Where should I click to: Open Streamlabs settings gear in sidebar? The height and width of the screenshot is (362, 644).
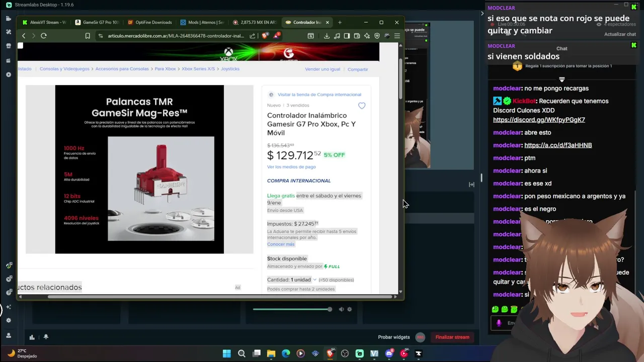pyautogui.click(x=9, y=320)
